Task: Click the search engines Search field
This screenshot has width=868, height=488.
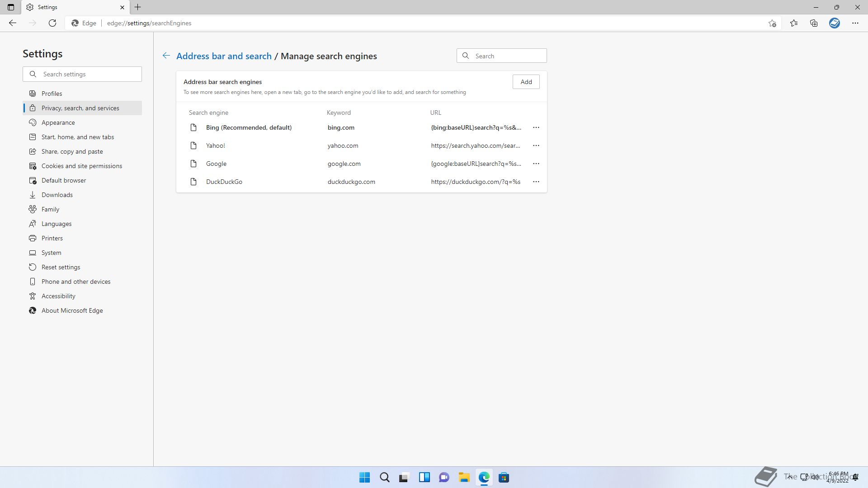Action: pos(502,56)
